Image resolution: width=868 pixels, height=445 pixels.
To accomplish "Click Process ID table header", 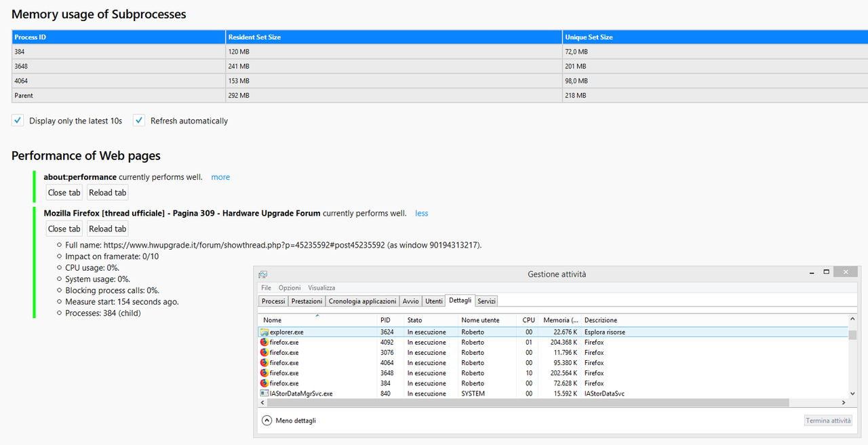I will coord(119,37).
